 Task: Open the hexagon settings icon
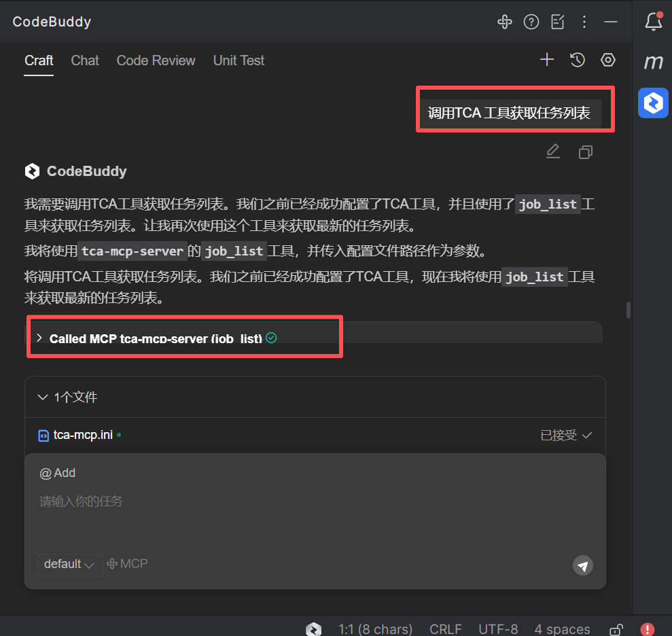(x=607, y=60)
